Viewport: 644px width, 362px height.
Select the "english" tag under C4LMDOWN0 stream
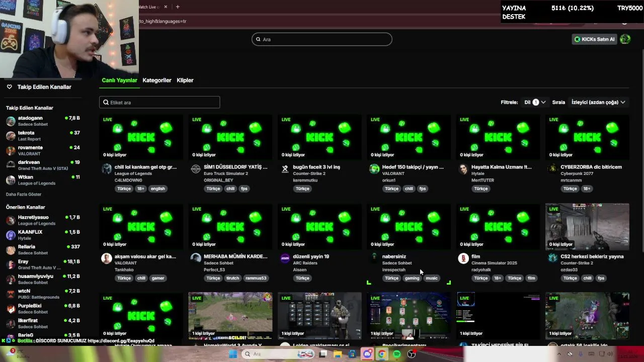pyautogui.click(x=157, y=189)
